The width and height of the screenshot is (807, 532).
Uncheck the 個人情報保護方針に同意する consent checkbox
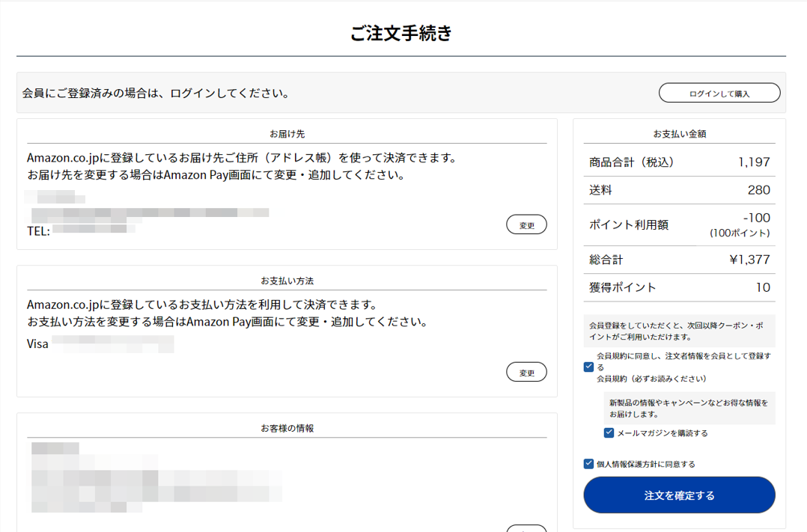click(x=588, y=463)
